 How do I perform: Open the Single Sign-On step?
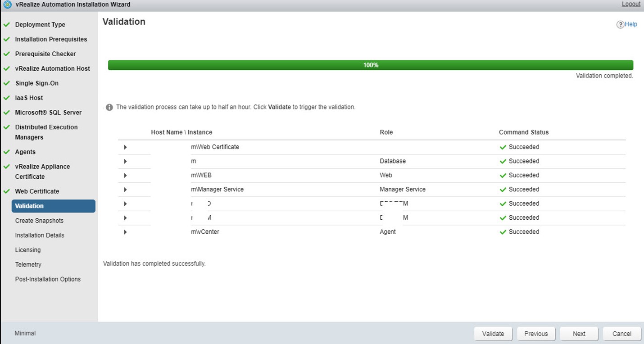coord(37,83)
